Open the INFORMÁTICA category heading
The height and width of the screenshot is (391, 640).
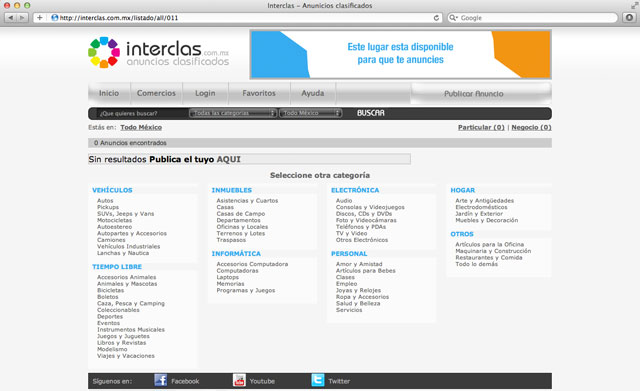(236, 254)
